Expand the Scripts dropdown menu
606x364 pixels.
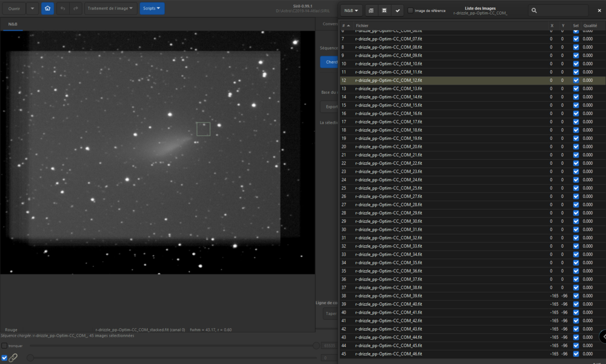[x=151, y=9]
